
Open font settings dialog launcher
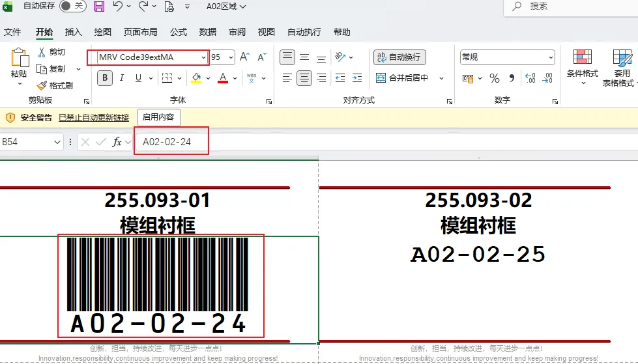coord(269,102)
